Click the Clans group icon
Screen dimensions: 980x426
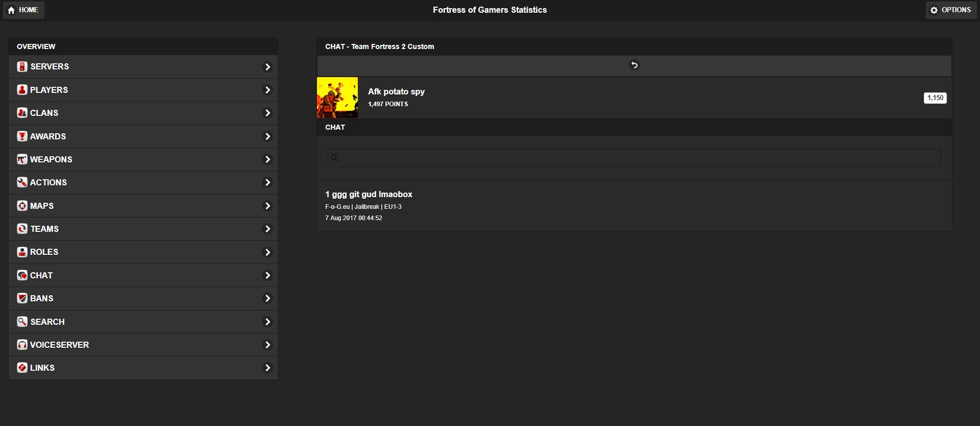coord(22,113)
